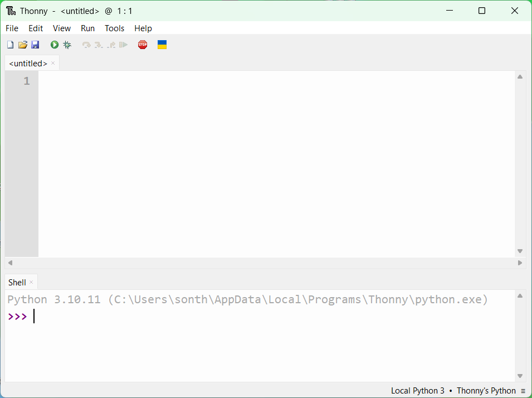Image resolution: width=532 pixels, height=398 pixels.
Task: Minimize the Thonny window
Action: point(450,11)
